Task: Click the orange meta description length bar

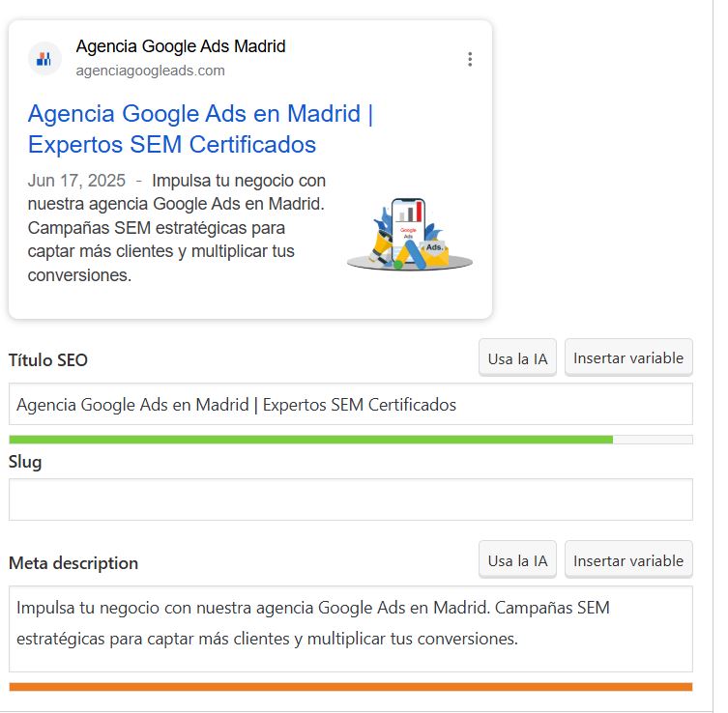Action: [x=350, y=687]
